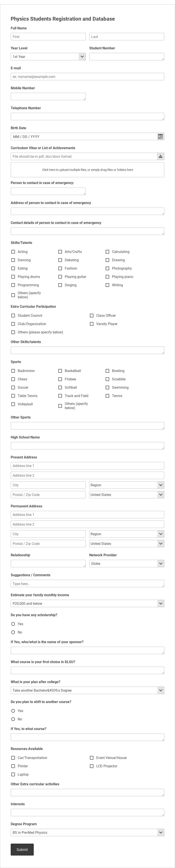Open the Year Level dropdown
Screen dimensions: 175x868
[48, 57]
